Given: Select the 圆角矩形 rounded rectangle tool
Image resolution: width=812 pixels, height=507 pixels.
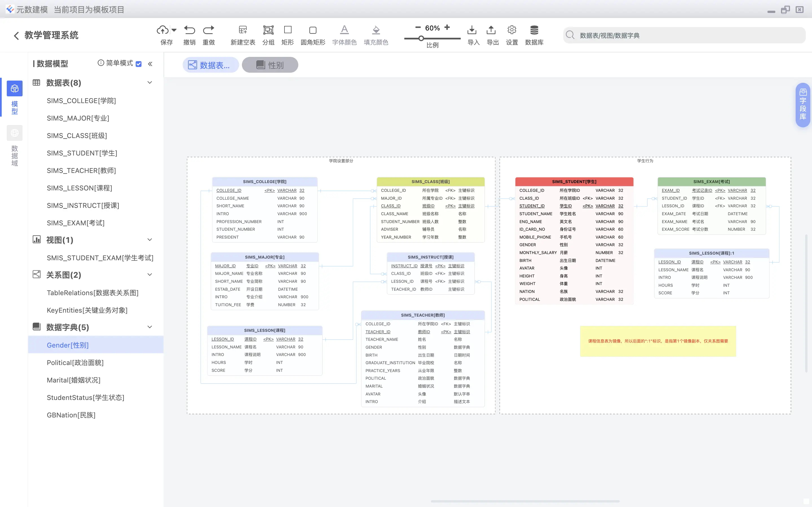Looking at the screenshot, I should [x=312, y=30].
